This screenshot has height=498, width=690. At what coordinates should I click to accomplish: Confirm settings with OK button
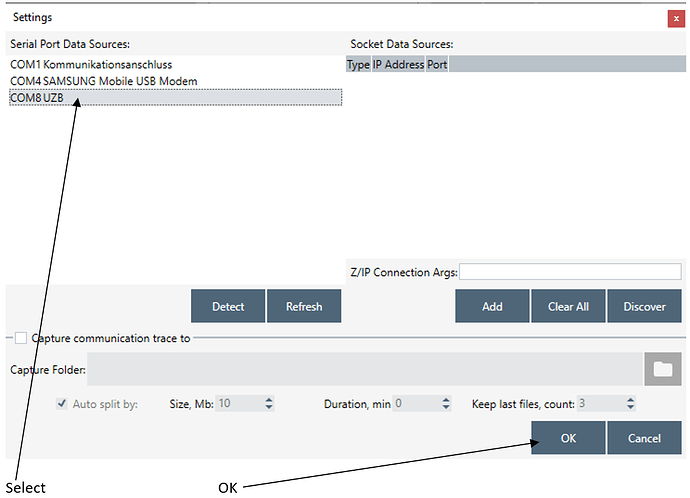[x=568, y=438]
